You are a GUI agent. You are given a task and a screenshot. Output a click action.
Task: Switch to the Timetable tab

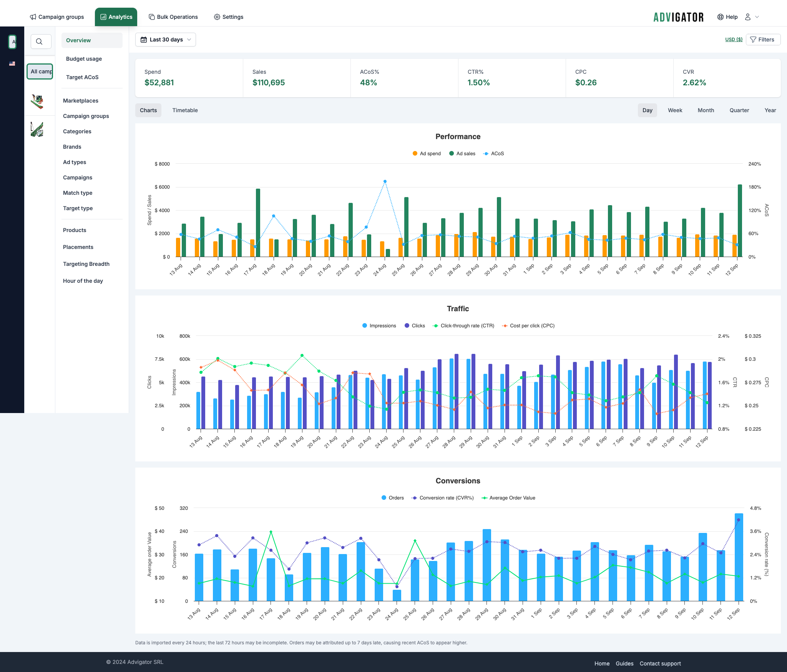[x=185, y=110]
